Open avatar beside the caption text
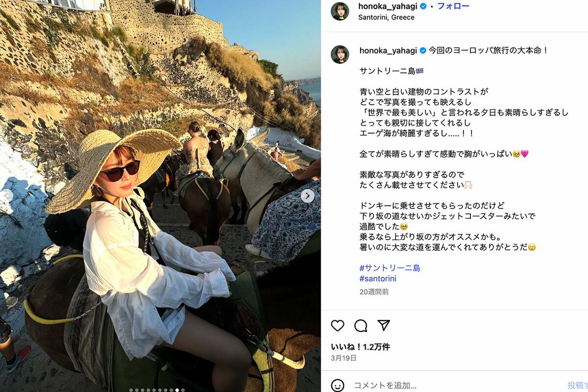This screenshot has height=392, width=588. (340, 54)
